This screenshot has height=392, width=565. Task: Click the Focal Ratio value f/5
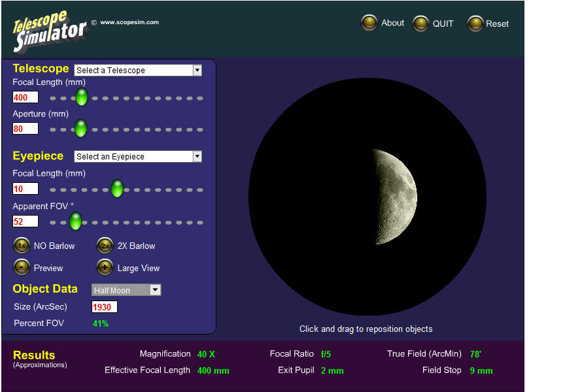[x=326, y=354]
